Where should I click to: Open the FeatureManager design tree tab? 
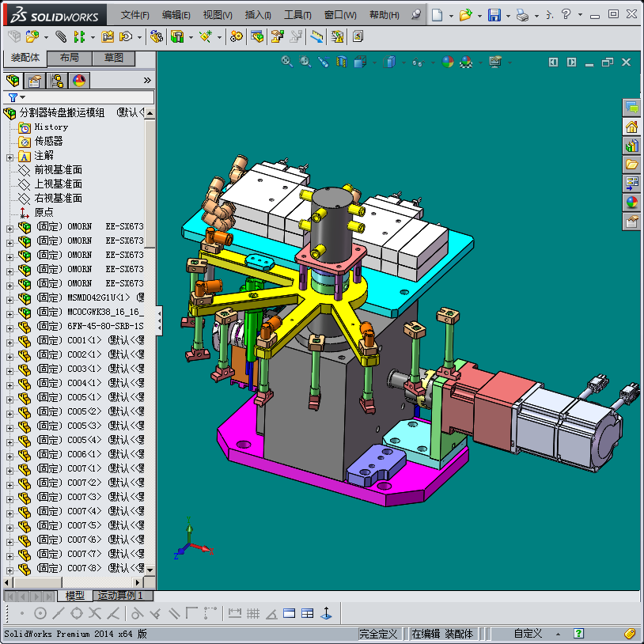click(13, 80)
